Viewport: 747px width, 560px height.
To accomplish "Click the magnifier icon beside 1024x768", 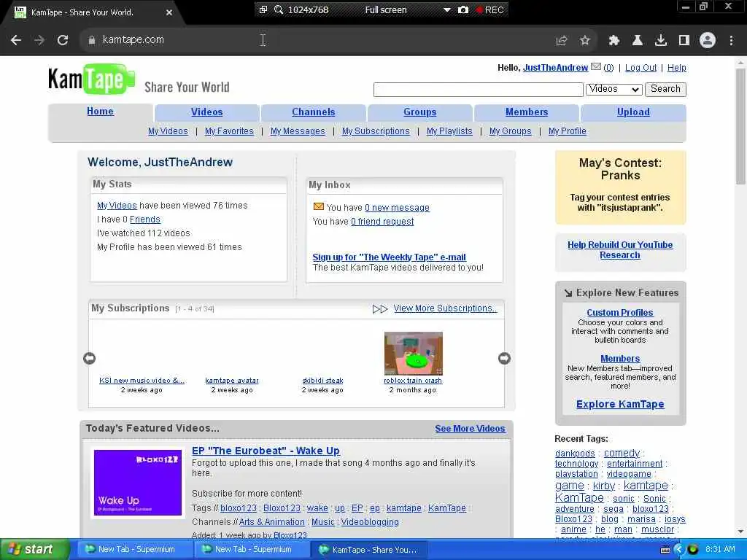I will (279, 9).
